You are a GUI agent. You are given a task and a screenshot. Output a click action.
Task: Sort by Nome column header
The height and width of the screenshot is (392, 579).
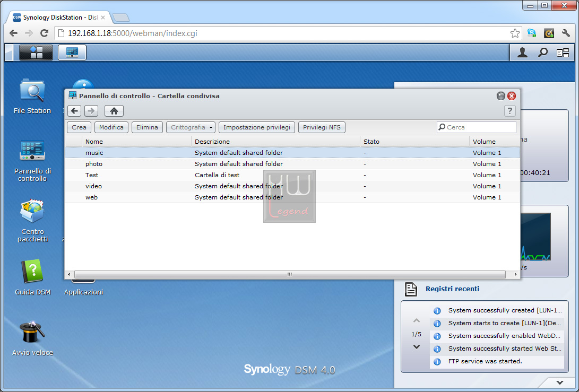pyautogui.click(x=136, y=142)
